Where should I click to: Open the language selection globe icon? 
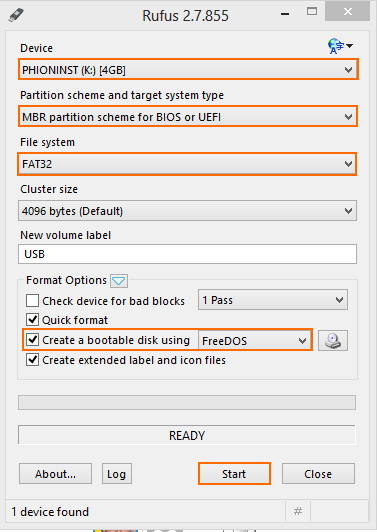pyautogui.click(x=340, y=46)
